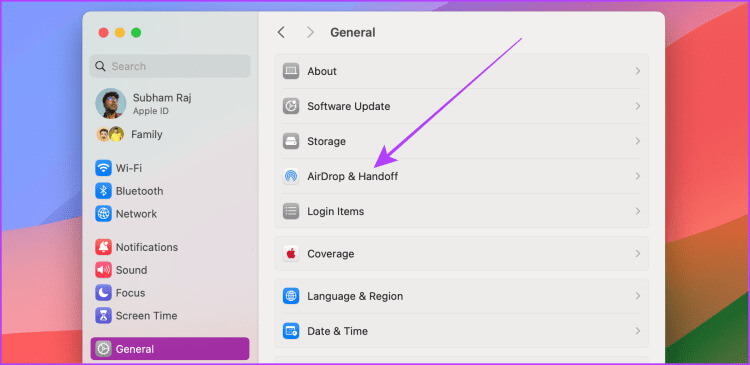Click the Date & Time calendar icon
Screen dimensions: 750x365
[291, 331]
